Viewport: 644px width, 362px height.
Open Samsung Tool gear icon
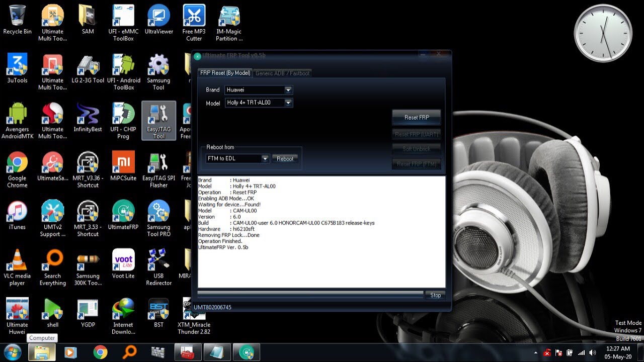[x=158, y=71]
